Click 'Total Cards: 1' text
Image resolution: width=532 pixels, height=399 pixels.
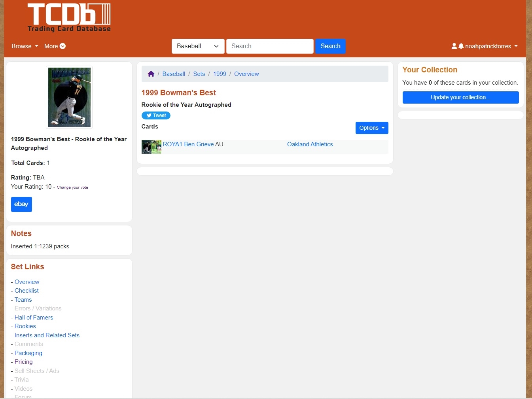point(30,163)
